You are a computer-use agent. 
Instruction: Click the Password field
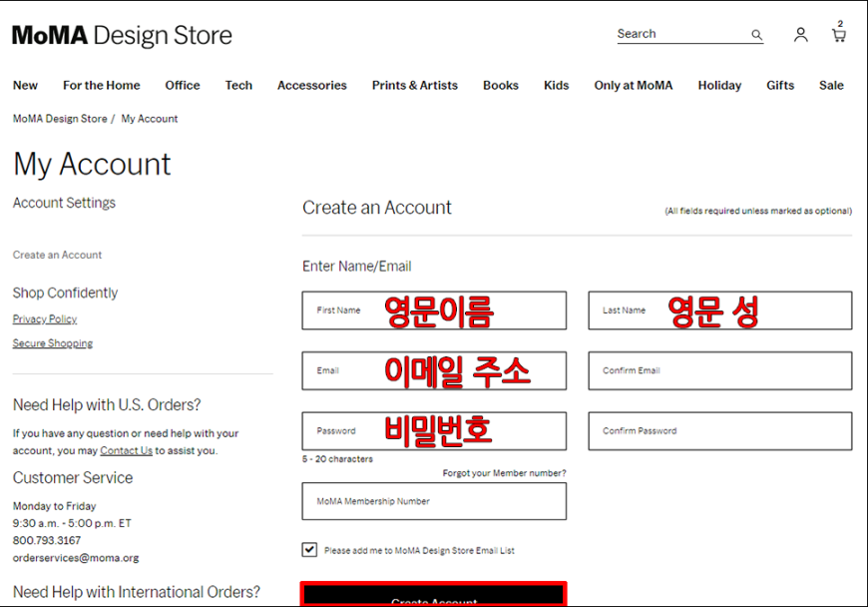(434, 431)
